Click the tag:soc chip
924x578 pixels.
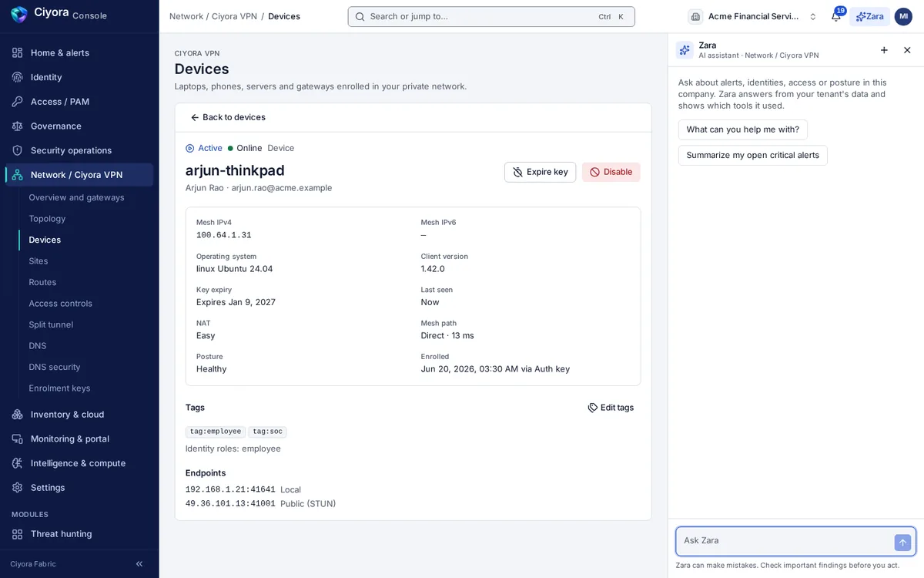pyautogui.click(x=267, y=432)
